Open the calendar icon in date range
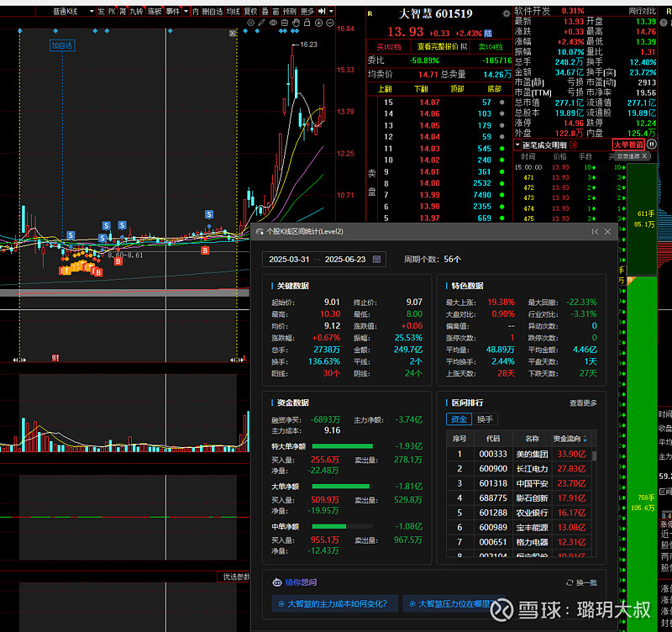The image size is (672, 632). pyautogui.click(x=376, y=260)
